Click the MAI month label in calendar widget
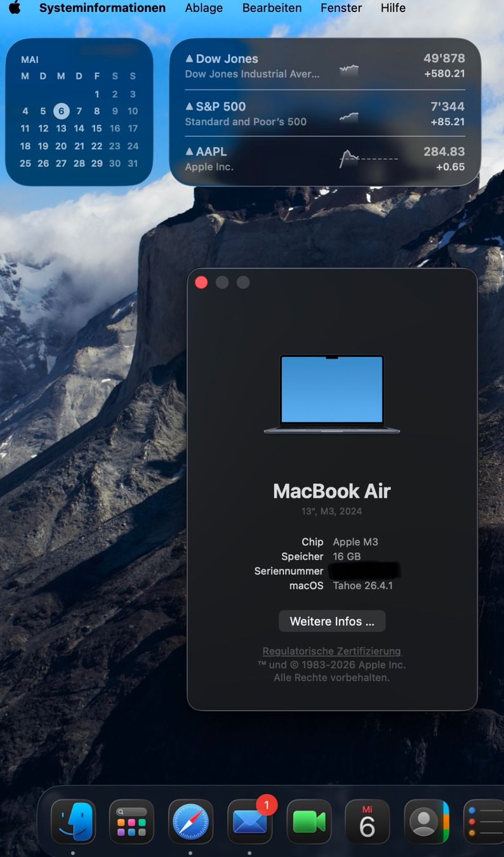 pyautogui.click(x=30, y=60)
